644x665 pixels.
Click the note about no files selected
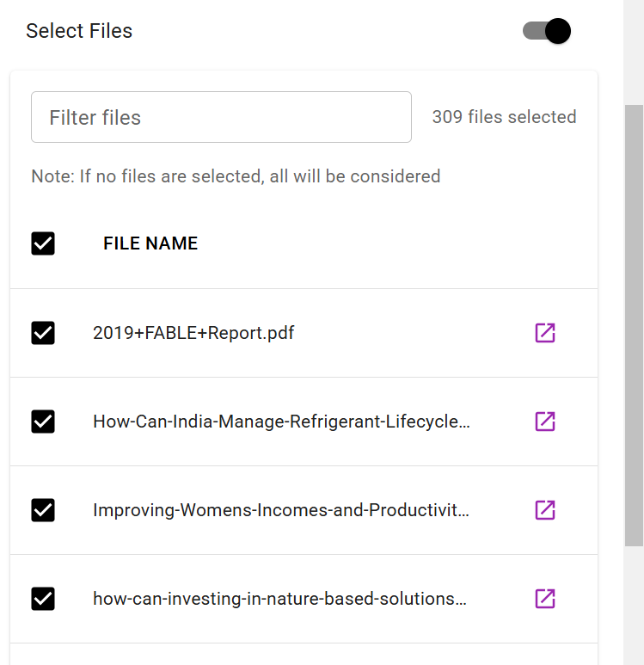click(236, 176)
